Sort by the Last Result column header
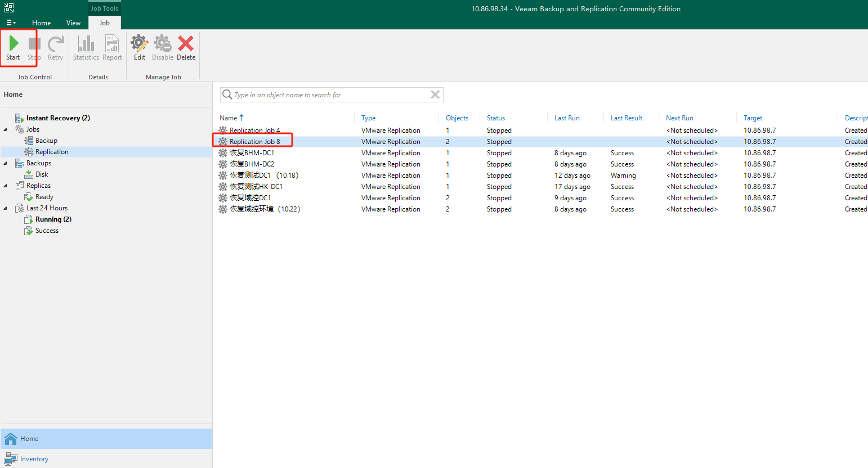This screenshot has width=868, height=468. [x=627, y=118]
